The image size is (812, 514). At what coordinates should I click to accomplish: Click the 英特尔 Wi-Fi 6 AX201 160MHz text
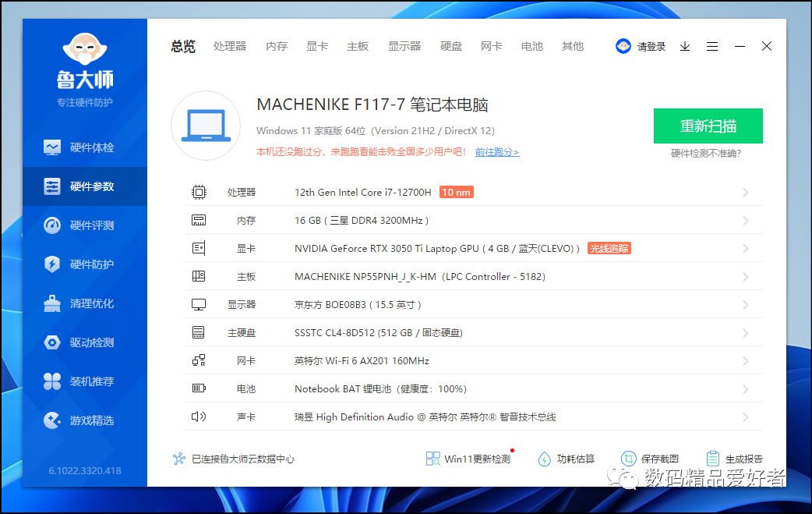362,360
